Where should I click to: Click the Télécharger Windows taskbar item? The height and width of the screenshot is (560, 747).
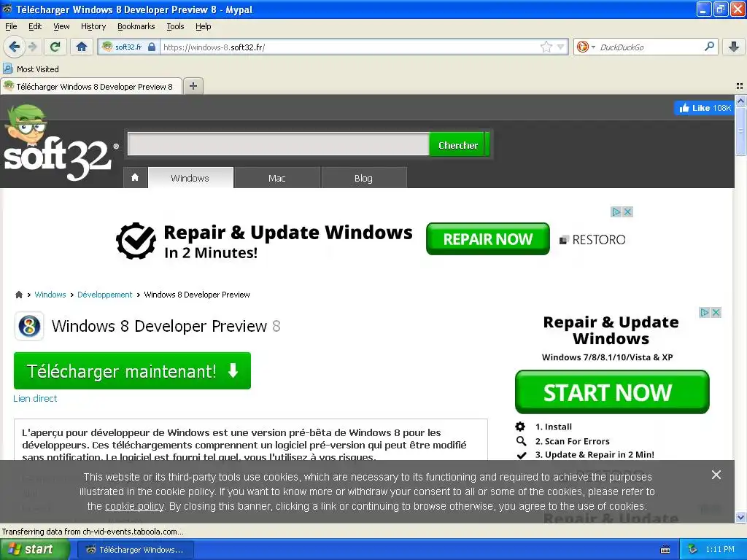(x=136, y=550)
